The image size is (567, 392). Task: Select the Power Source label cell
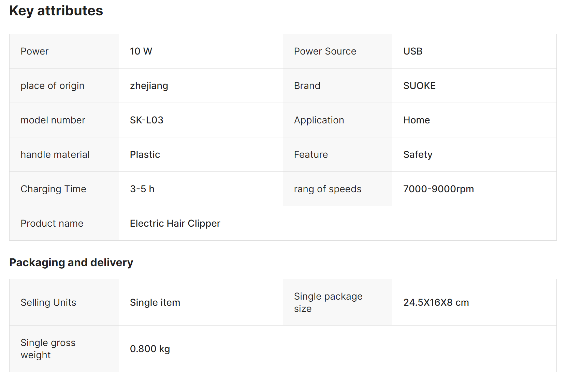(x=325, y=51)
